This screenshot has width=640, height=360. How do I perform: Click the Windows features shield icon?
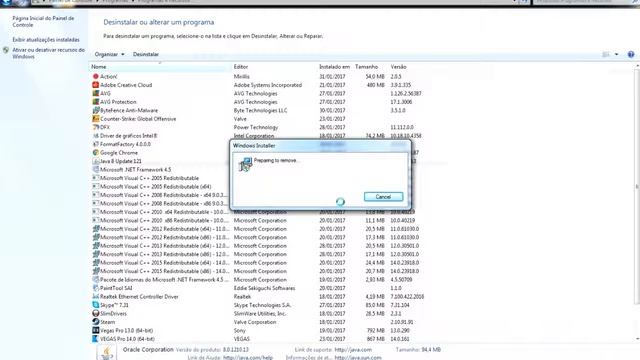6,51
